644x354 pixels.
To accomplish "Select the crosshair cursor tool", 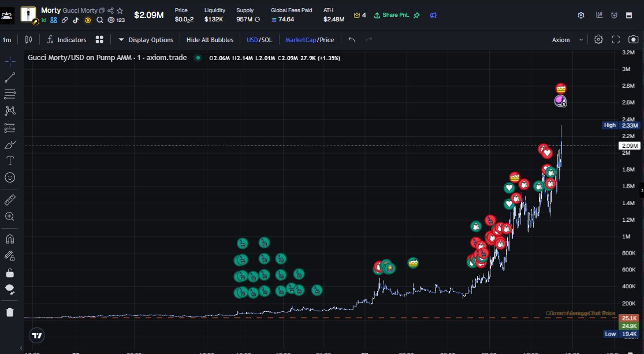I will pos(10,62).
